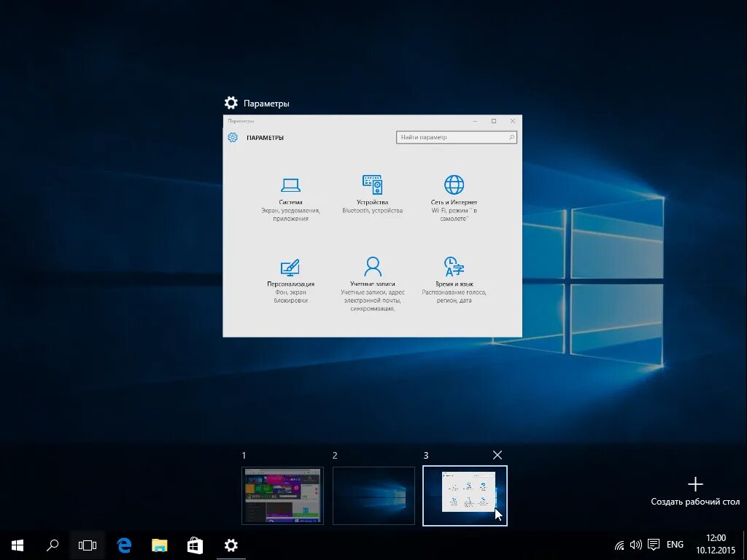Screen dimensions: 747x560
Task: Click the search magnifier in Найти параметр
Action: (x=511, y=137)
